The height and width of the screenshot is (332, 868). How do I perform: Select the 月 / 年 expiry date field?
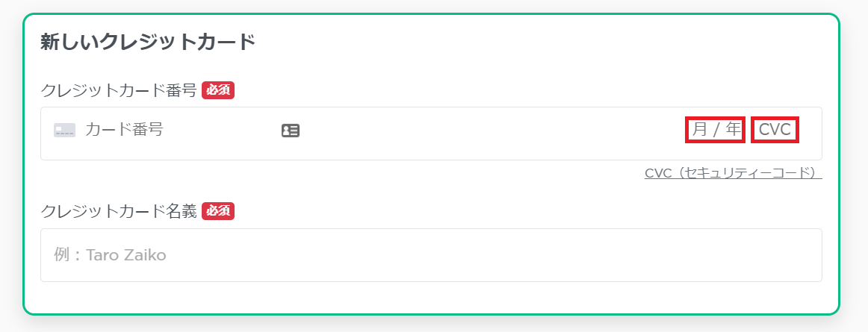715,130
